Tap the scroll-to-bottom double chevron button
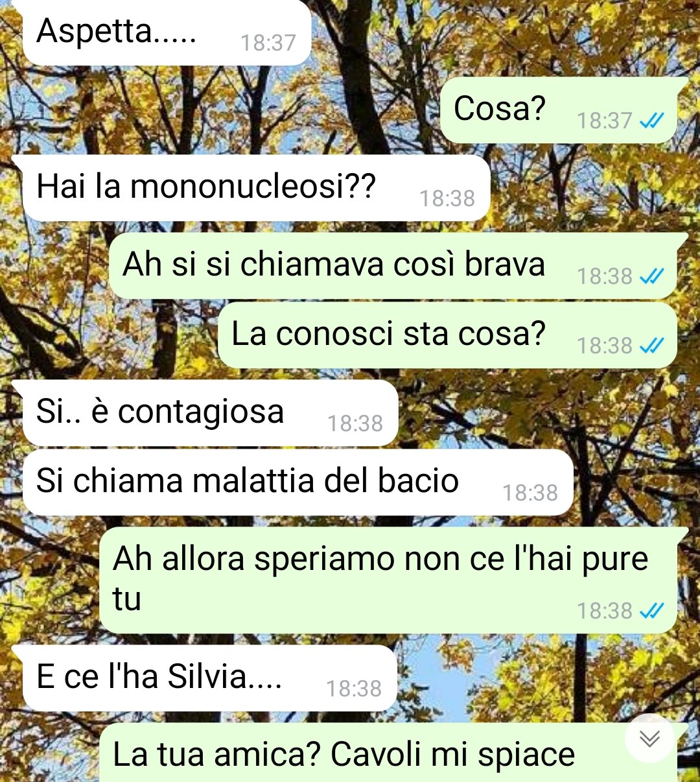The image size is (700, 782). tap(649, 738)
